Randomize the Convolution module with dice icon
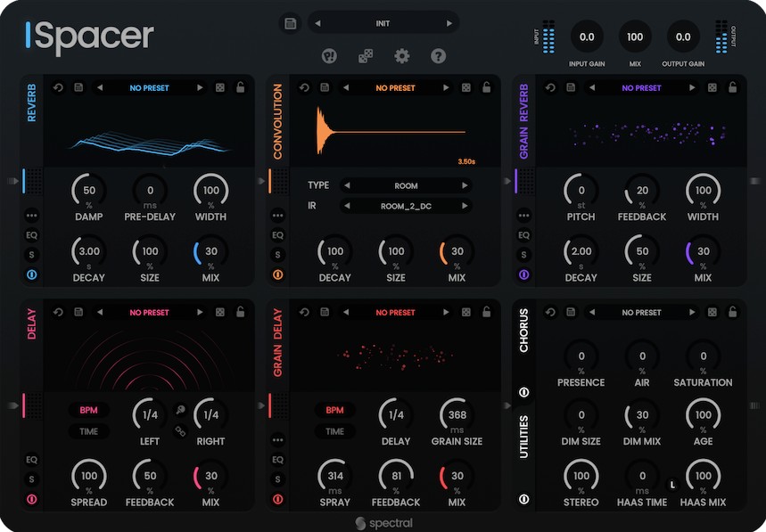 tap(466, 88)
